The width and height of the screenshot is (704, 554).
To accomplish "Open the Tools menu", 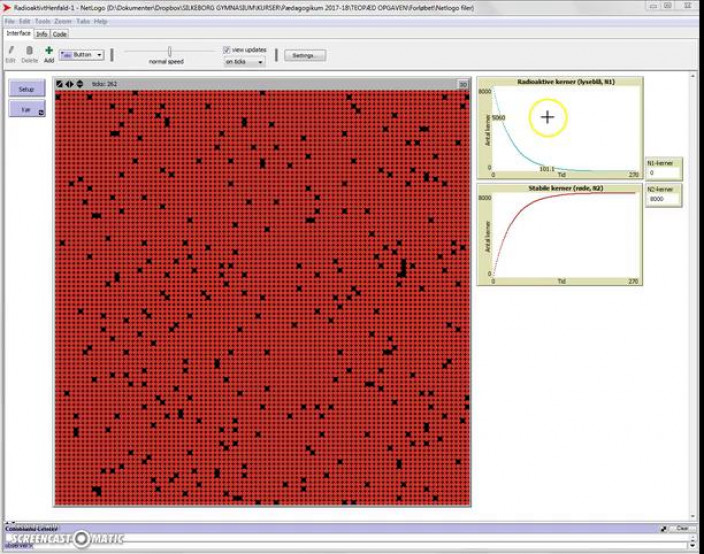I will tap(43, 22).
